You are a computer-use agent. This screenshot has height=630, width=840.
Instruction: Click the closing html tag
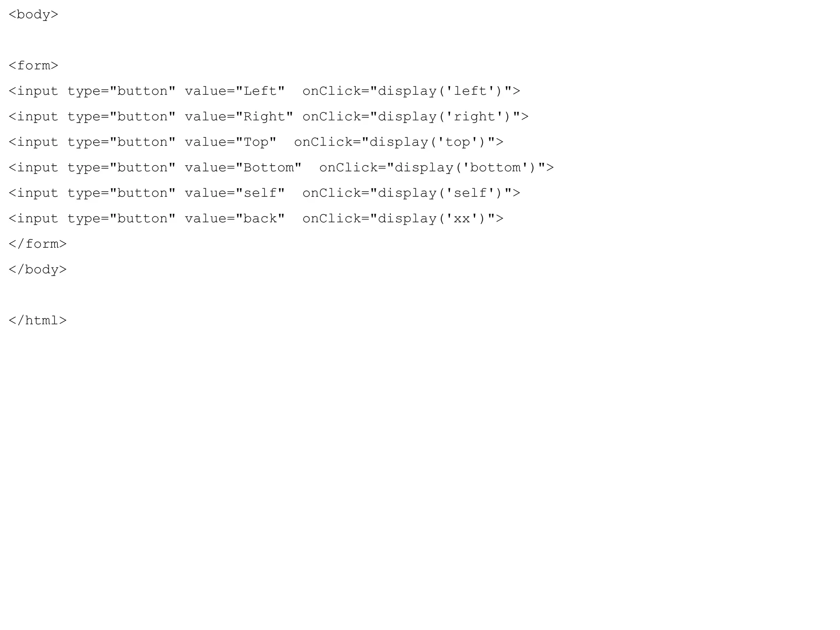[x=38, y=320]
